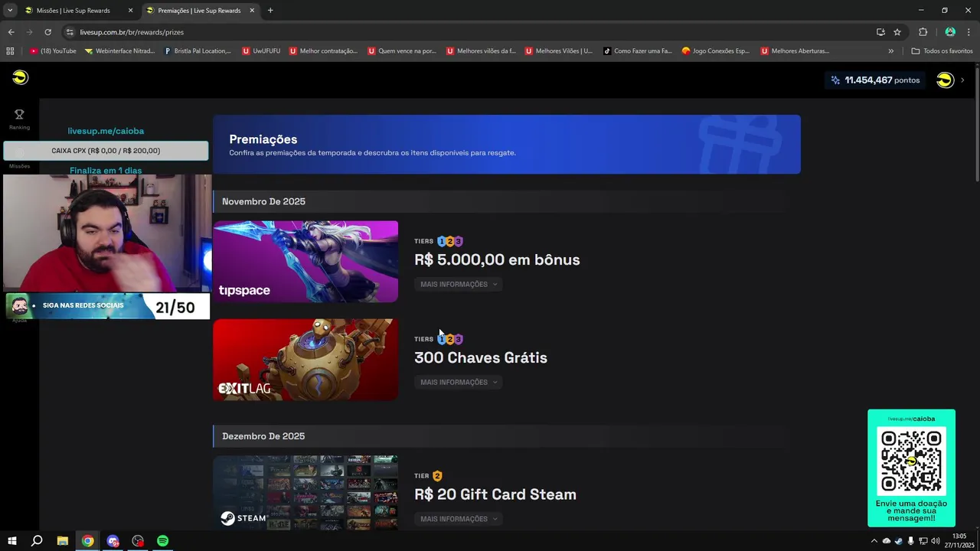Click the Exitlag Blitzcrank prize thumbnail
This screenshot has height=551, width=980.
click(x=305, y=360)
